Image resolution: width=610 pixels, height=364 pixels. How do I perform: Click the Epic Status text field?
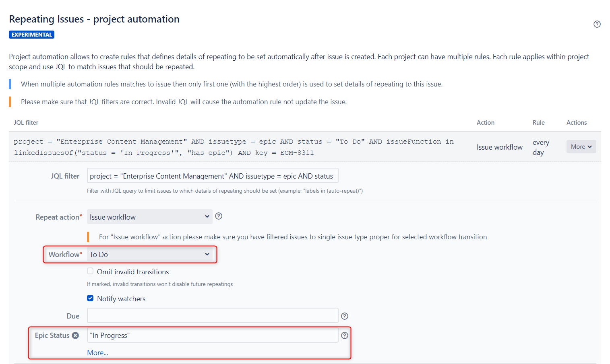(x=213, y=335)
